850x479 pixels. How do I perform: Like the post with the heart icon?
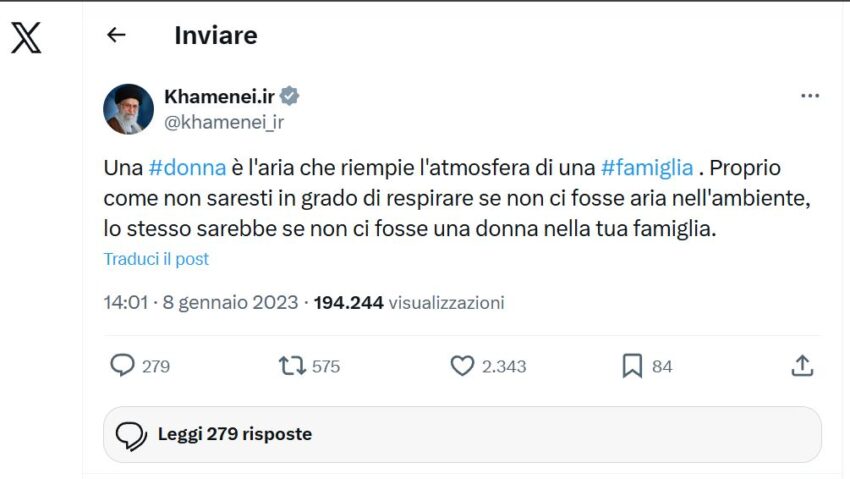462,366
